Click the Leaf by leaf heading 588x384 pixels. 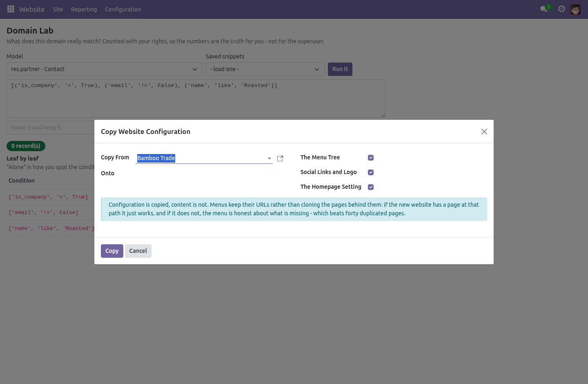(22, 159)
